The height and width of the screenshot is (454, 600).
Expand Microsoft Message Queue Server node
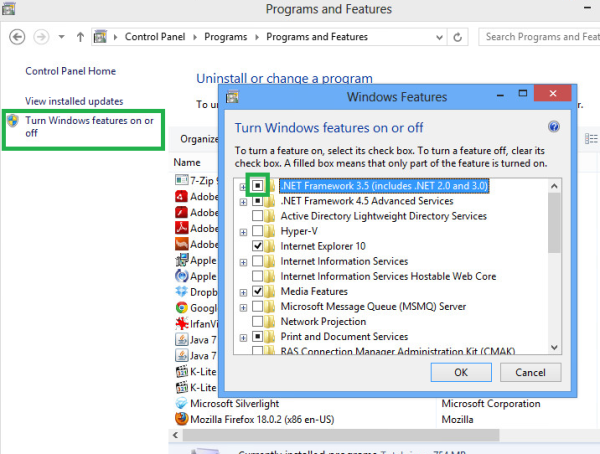[243, 307]
